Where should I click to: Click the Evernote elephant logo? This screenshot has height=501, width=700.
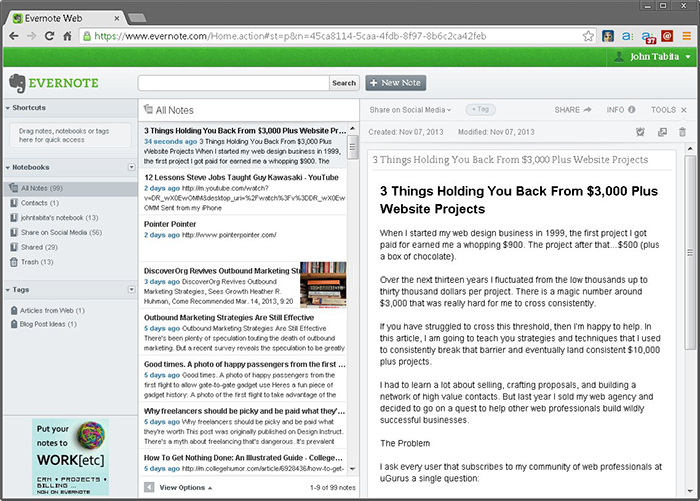17,83
